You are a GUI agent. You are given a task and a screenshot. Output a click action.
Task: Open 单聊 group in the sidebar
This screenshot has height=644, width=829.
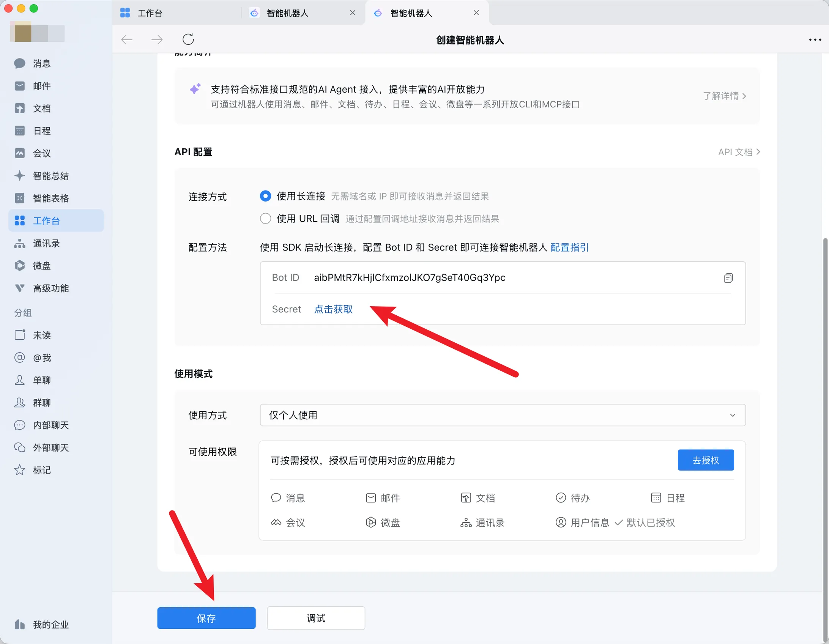click(x=56, y=380)
